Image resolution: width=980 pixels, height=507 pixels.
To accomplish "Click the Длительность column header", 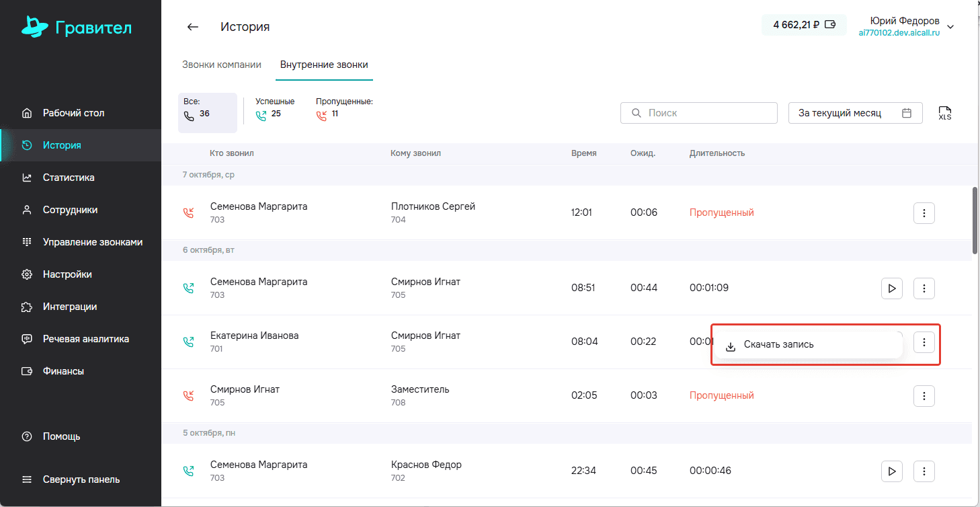I will [717, 153].
